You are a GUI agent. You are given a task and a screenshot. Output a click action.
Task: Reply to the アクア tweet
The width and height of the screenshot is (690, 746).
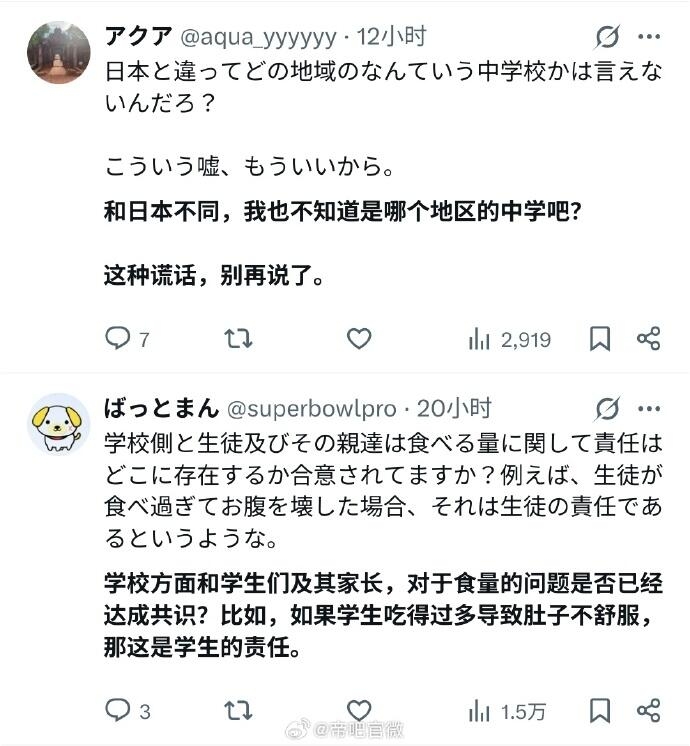coord(119,339)
